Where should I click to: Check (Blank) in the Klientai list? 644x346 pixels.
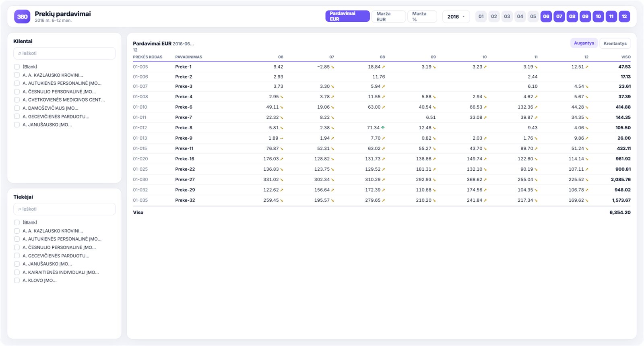(17, 67)
